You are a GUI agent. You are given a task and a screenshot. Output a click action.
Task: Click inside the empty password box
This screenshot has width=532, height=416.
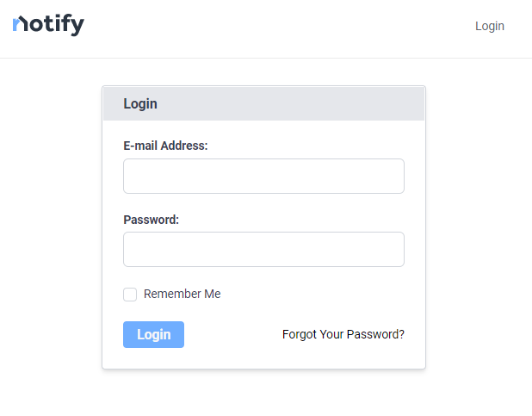pos(263,249)
